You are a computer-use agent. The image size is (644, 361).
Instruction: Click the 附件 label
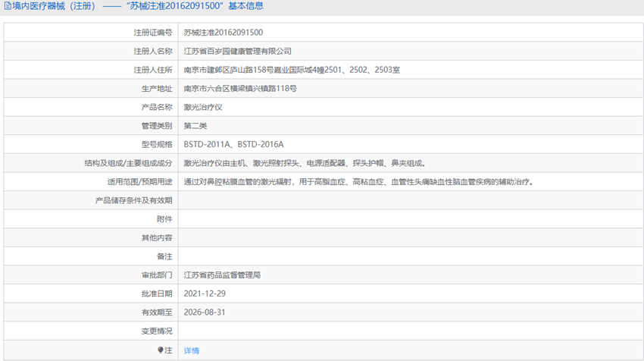[164, 219]
